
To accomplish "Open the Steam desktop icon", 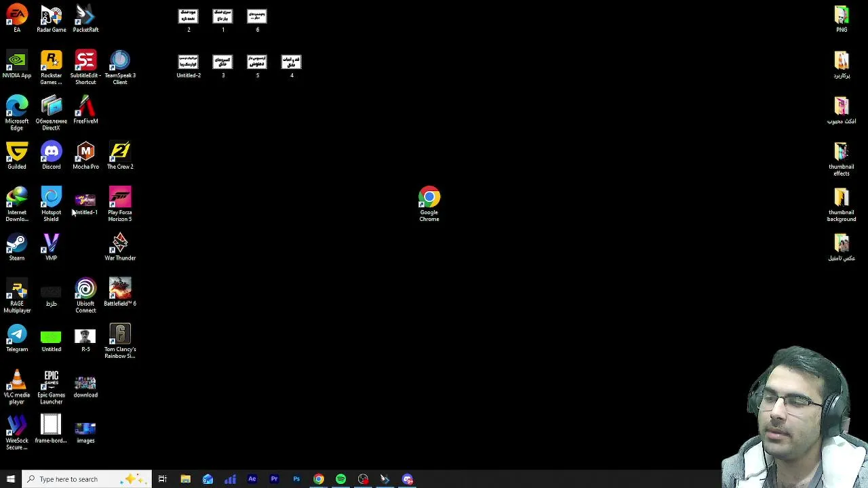I will tap(17, 246).
